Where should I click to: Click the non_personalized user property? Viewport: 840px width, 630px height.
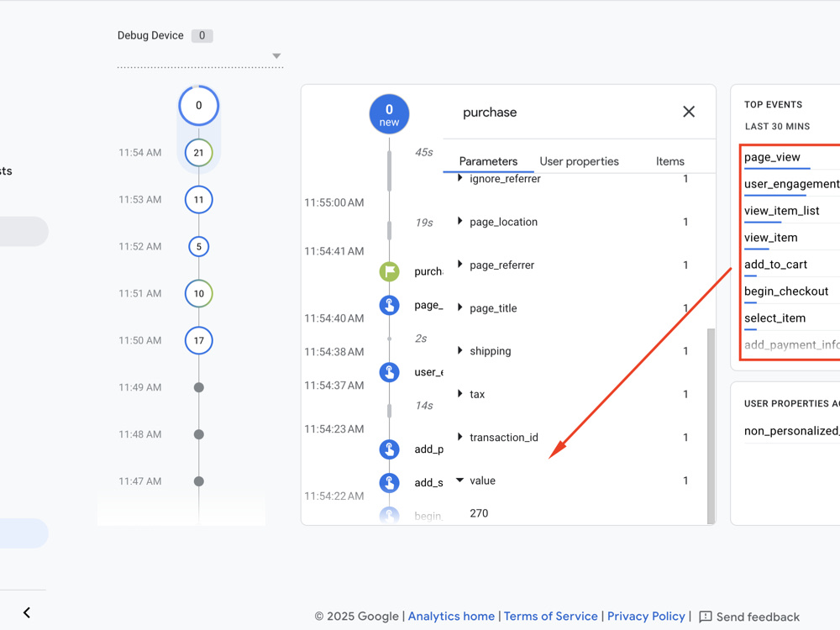pos(792,431)
